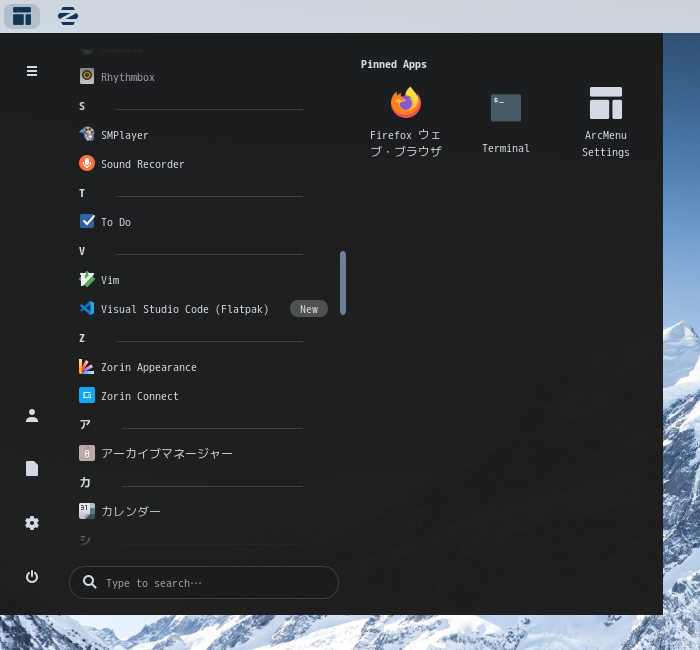The image size is (700, 650).
Task: Open the ArcMenu button in the top panel
Action: pos(22,16)
